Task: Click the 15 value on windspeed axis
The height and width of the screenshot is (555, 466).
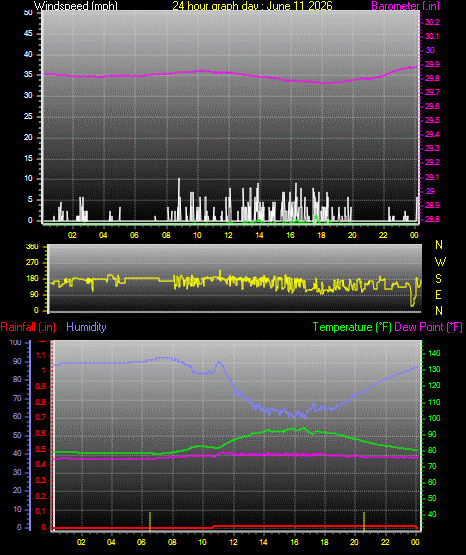Action: (x=28, y=158)
